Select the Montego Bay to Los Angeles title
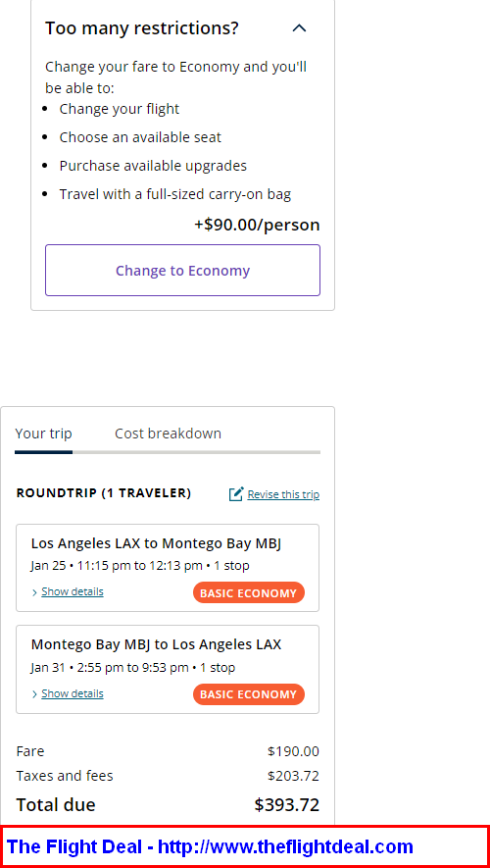The width and height of the screenshot is (490, 868). coord(156,644)
